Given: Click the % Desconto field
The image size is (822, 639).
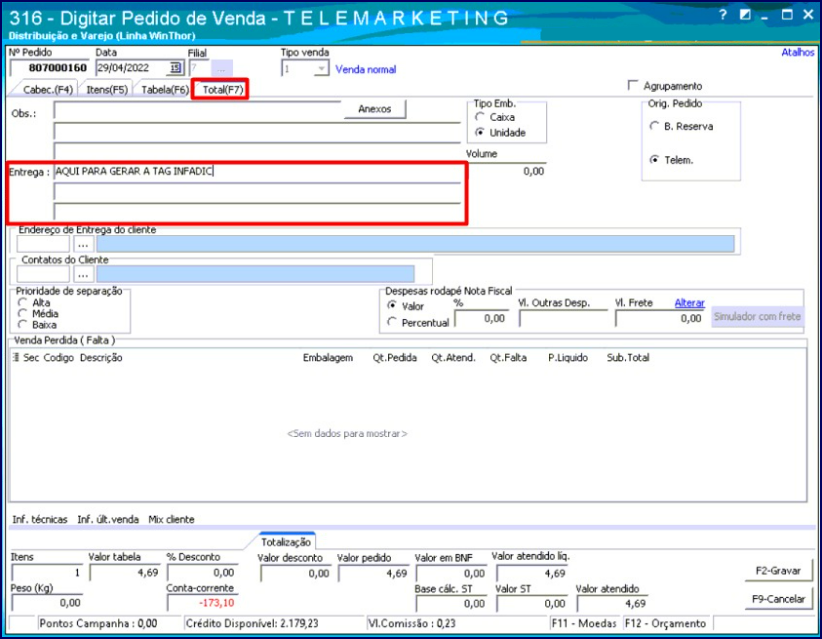Looking at the screenshot, I should [202, 572].
